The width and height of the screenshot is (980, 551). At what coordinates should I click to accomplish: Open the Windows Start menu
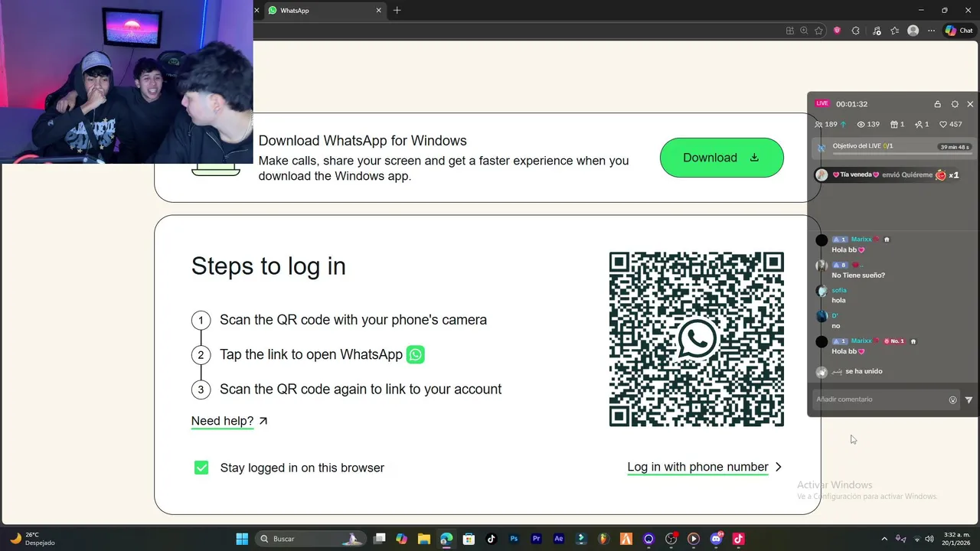click(x=242, y=539)
